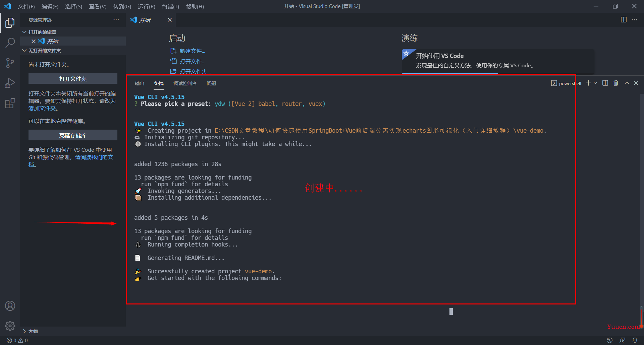Open the Manage gear settings icon

[x=10, y=326]
